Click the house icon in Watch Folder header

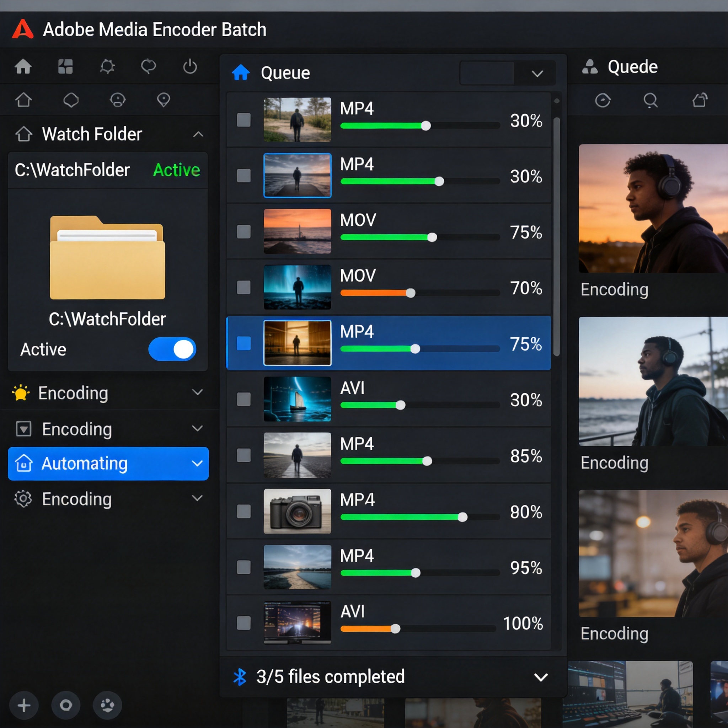click(24, 134)
